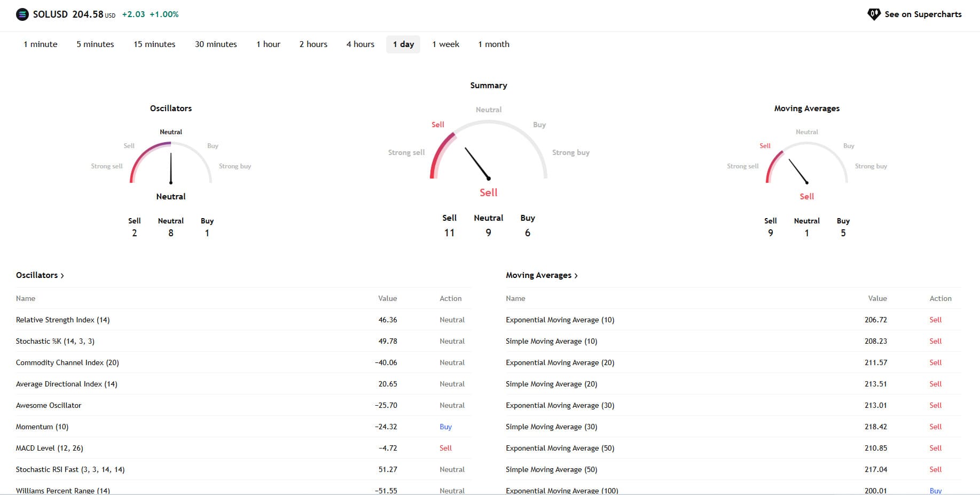The width and height of the screenshot is (980, 495).
Task: Expand the Moving Averages section chevron
Action: pos(576,276)
